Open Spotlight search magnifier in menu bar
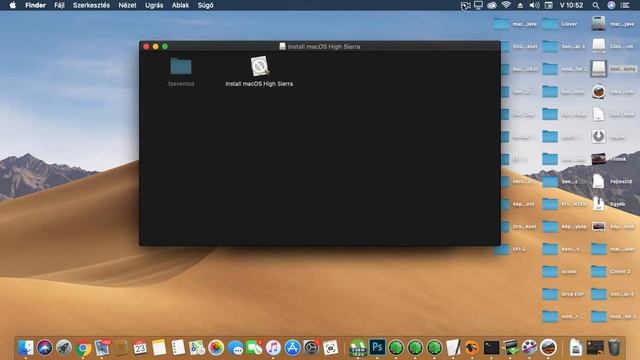640x360 pixels. [x=596, y=5]
